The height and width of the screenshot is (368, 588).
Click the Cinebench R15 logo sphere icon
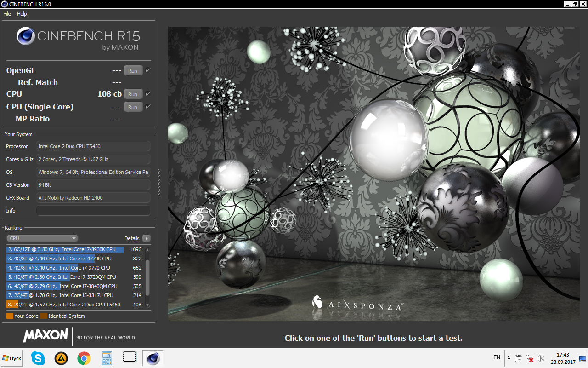pos(26,36)
